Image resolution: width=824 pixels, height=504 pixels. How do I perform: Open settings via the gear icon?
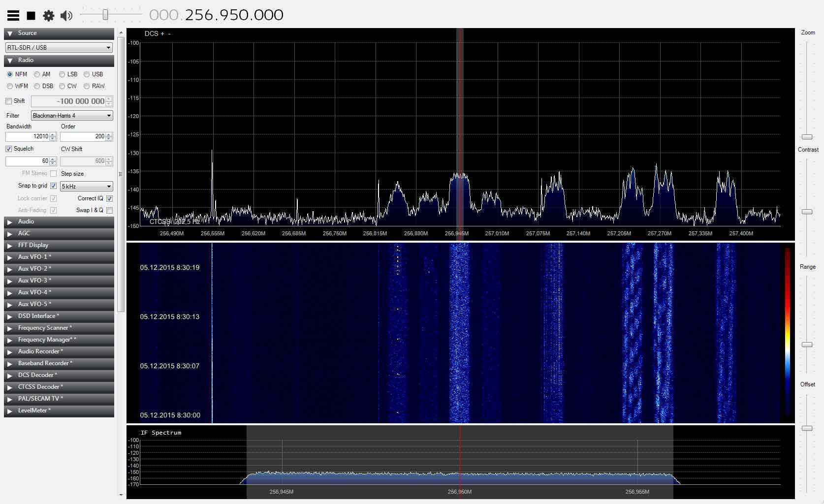pos(49,16)
